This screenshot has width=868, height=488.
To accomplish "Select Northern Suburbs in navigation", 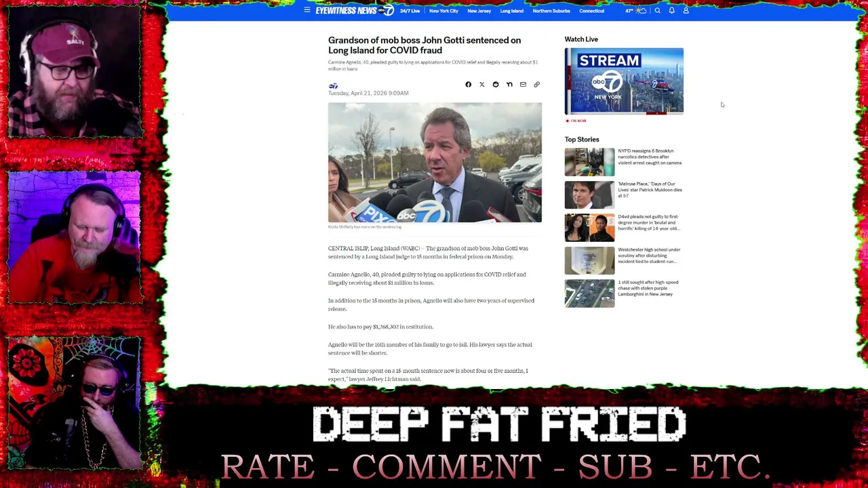I will (x=551, y=11).
